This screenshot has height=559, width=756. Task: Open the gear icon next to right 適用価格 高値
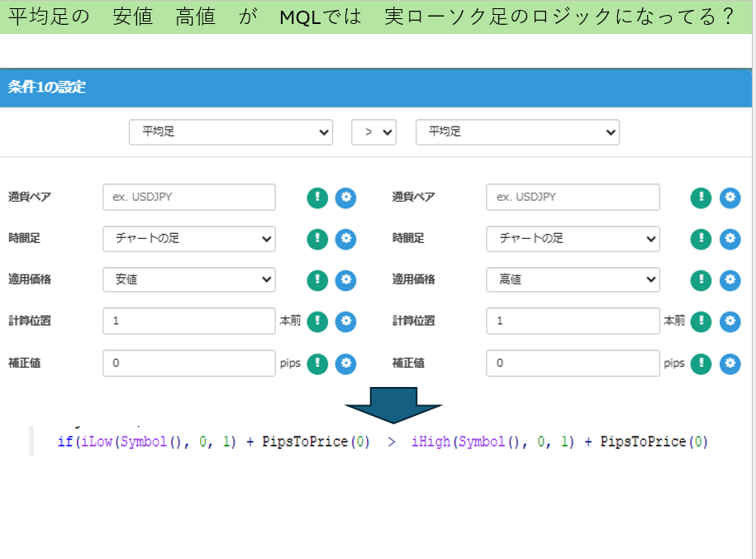(x=730, y=280)
